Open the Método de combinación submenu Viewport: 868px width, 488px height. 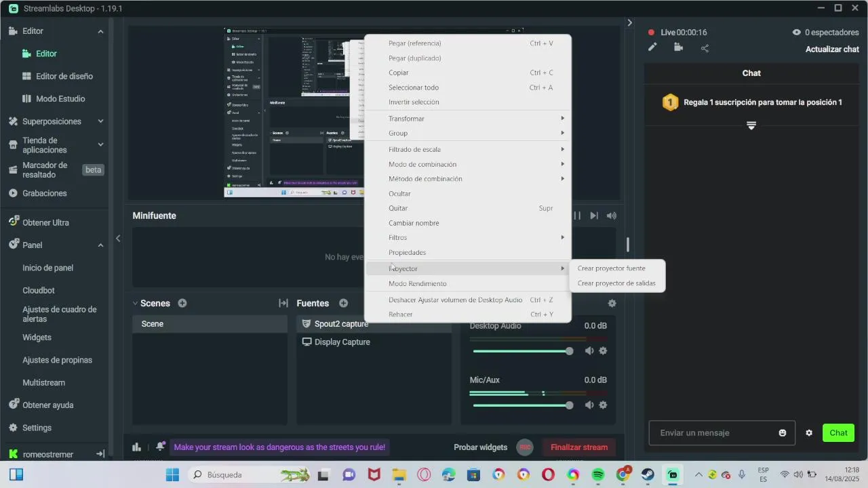pos(468,179)
